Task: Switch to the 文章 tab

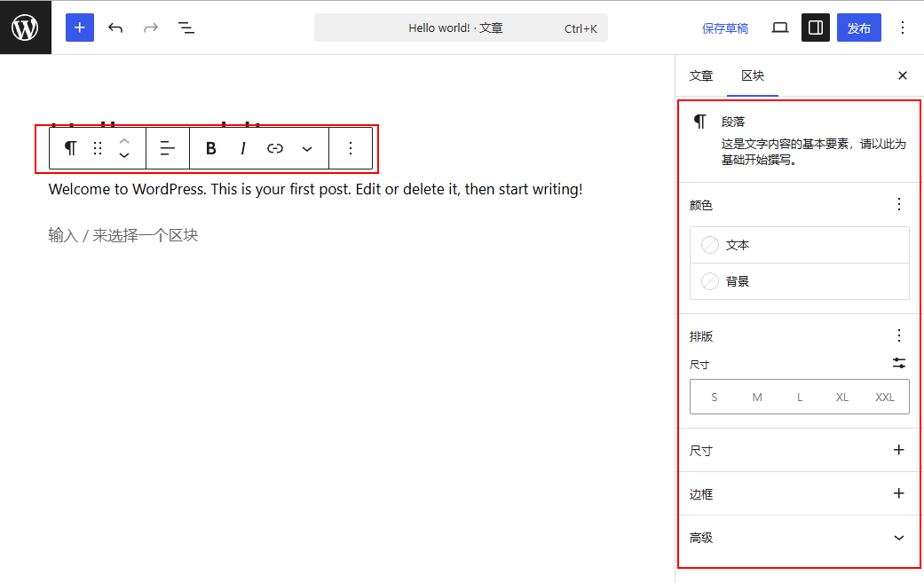Action: coord(701,76)
